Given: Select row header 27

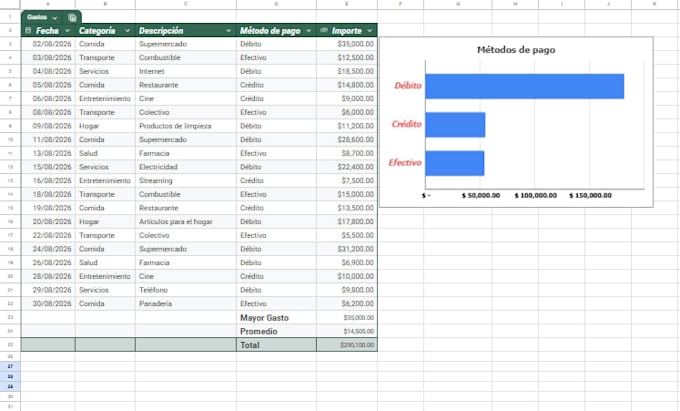Looking at the screenshot, I should click(10, 366).
